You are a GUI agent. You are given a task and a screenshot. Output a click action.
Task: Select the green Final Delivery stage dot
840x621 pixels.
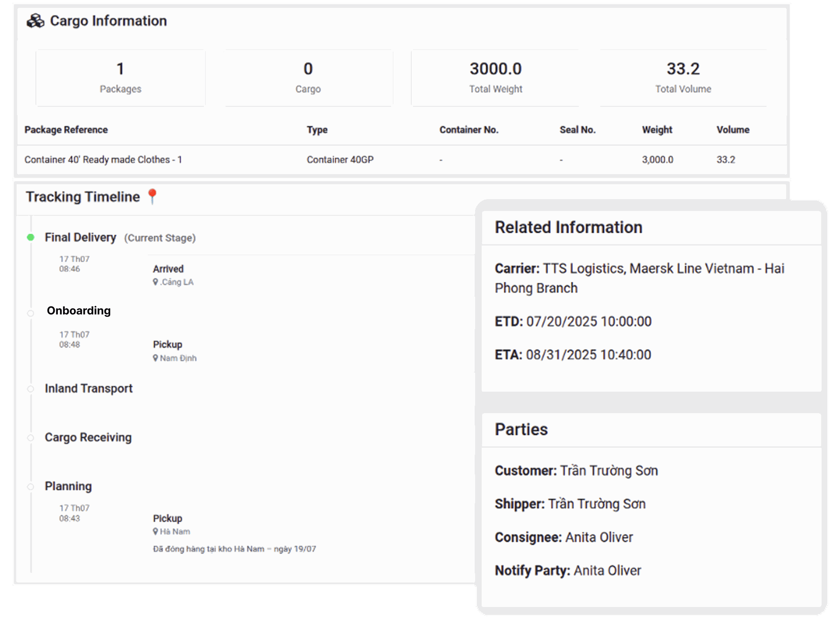31,237
